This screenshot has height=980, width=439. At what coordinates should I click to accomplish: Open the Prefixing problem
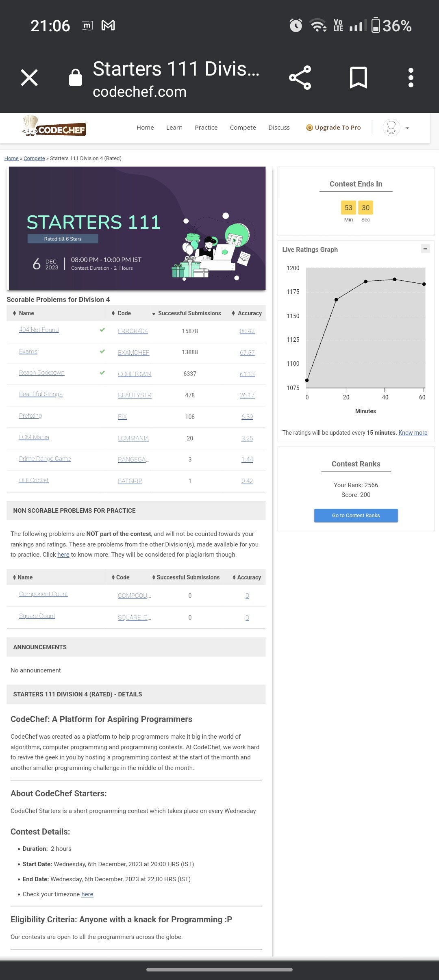30,416
